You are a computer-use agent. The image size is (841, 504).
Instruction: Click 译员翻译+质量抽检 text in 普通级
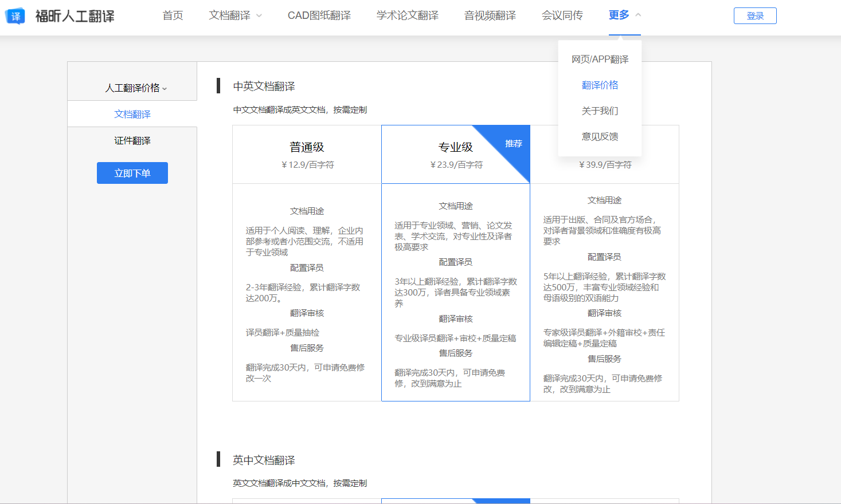[283, 332]
